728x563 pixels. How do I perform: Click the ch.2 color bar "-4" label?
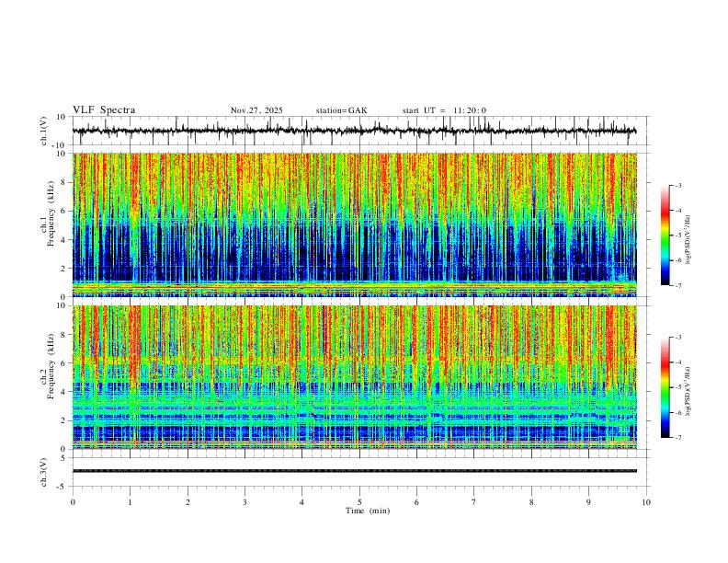click(x=678, y=362)
